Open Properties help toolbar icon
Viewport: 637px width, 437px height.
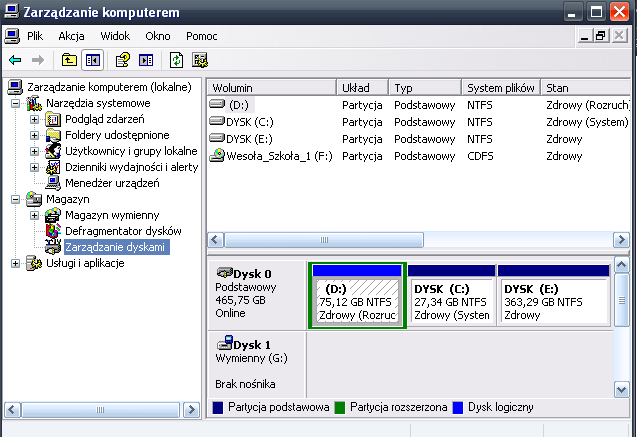(123, 61)
